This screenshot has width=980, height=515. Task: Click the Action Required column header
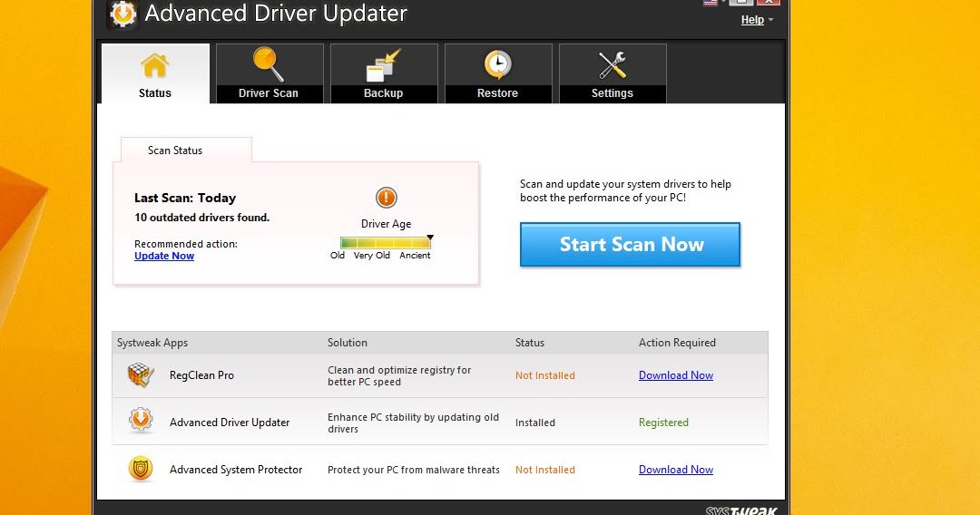pos(677,343)
